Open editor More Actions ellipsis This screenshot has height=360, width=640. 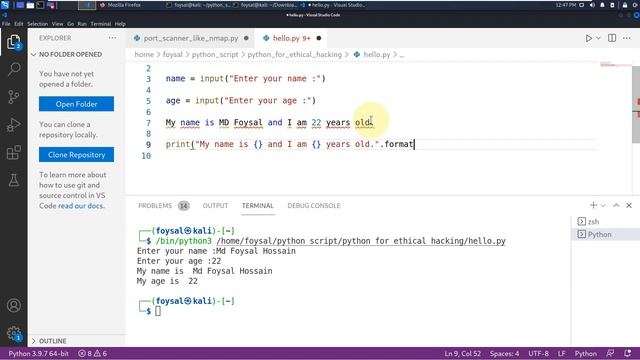tap(627, 38)
